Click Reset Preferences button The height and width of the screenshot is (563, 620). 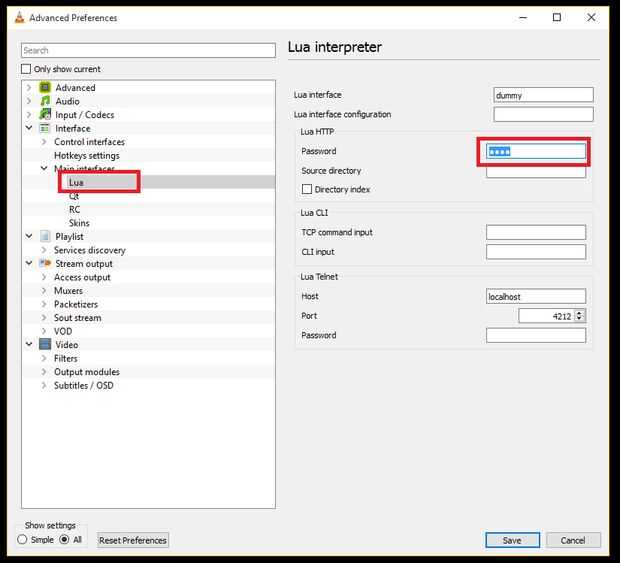(x=133, y=540)
